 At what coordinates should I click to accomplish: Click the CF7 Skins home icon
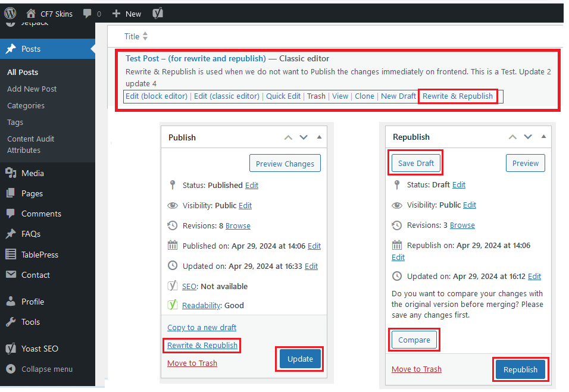[31, 13]
